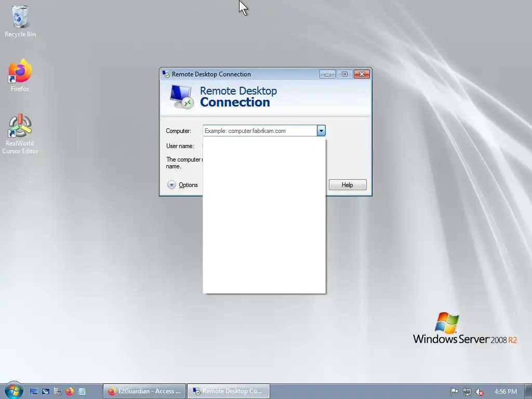
Task: Open the Action Center flag tray icon
Action: [454, 392]
